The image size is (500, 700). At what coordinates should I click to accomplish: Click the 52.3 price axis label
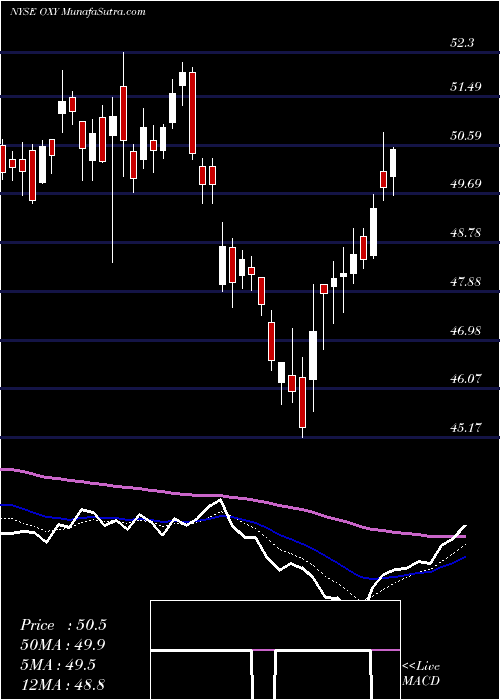pos(463,43)
